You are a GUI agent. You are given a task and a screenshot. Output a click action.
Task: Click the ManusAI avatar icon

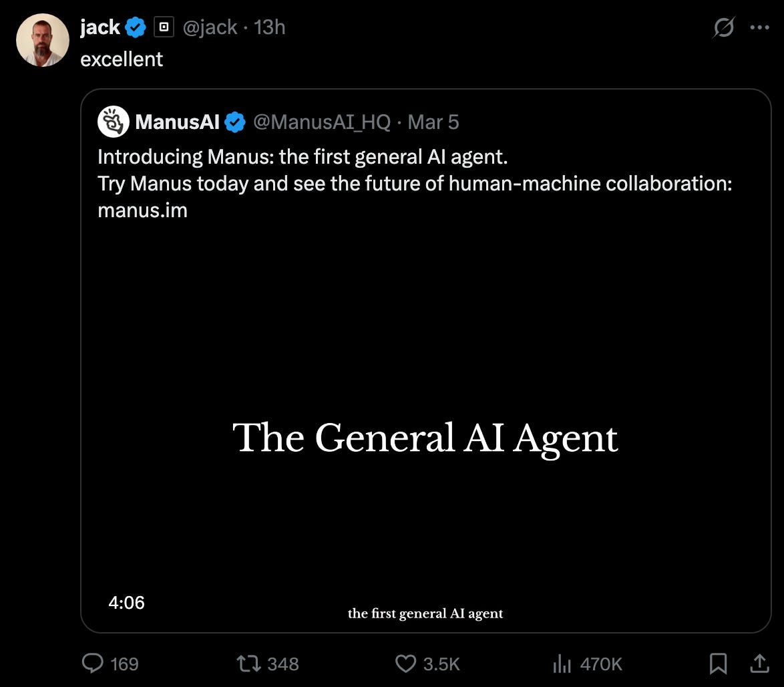pos(113,121)
